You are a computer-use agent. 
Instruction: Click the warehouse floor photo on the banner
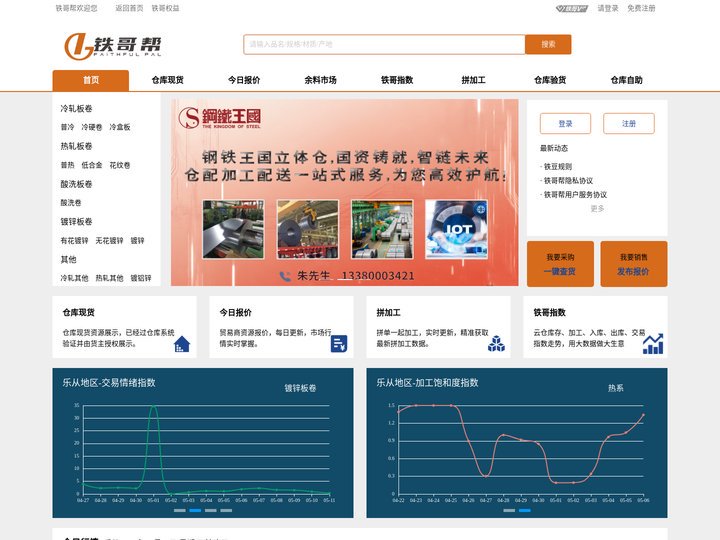click(x=382, y=229)
